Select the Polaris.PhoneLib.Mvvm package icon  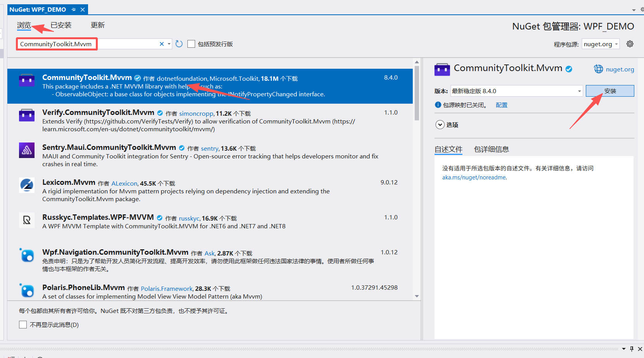[x=27, y=290]
